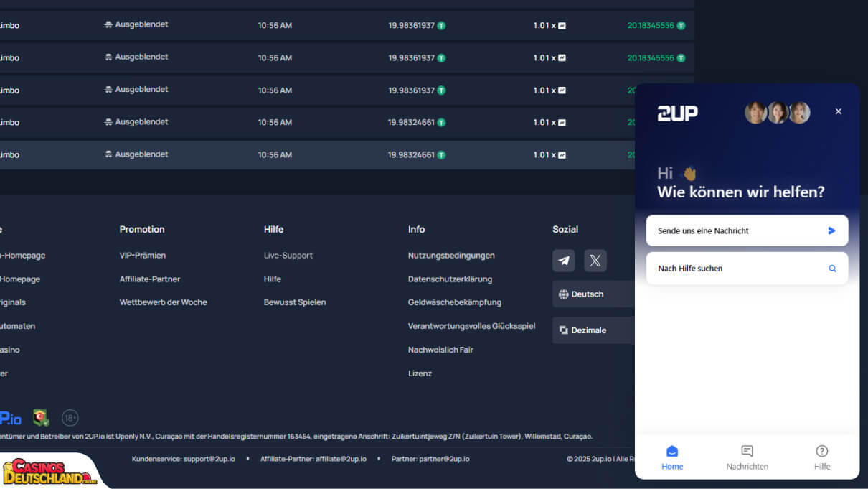Open Wettbewerb der Woche link
Screen dimensions: 868x489
coord(164,302)
